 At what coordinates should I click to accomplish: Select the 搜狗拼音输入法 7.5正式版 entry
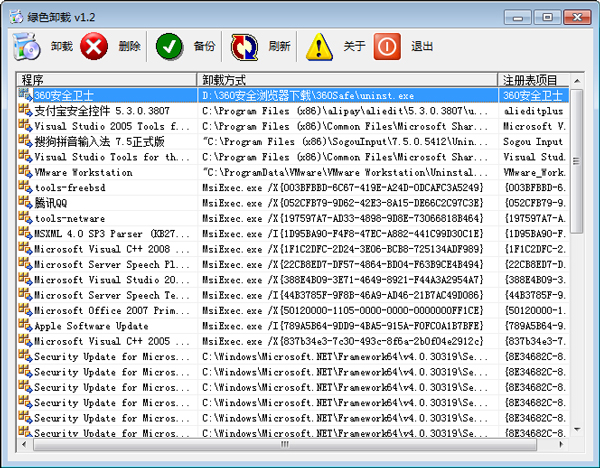pos(99,142)
